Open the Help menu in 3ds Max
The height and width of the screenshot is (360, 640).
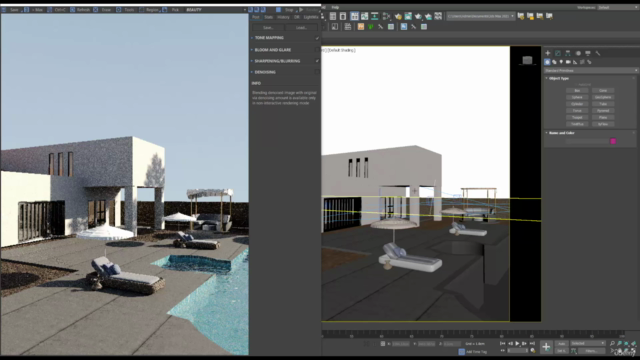click(335, 7)
